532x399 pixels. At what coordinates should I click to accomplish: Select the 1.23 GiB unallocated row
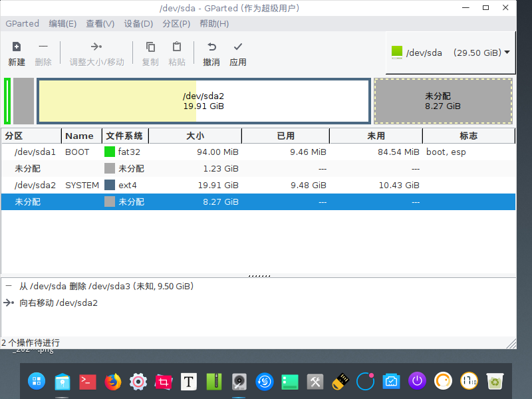258,169
